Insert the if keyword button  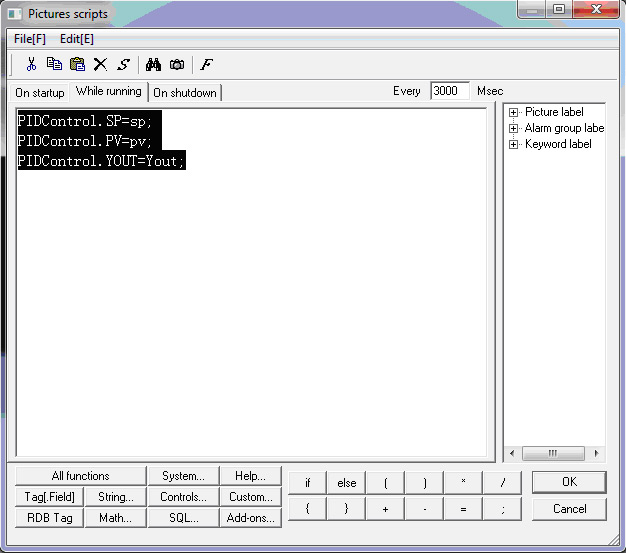pyautogui.click(x=307, y=483)
